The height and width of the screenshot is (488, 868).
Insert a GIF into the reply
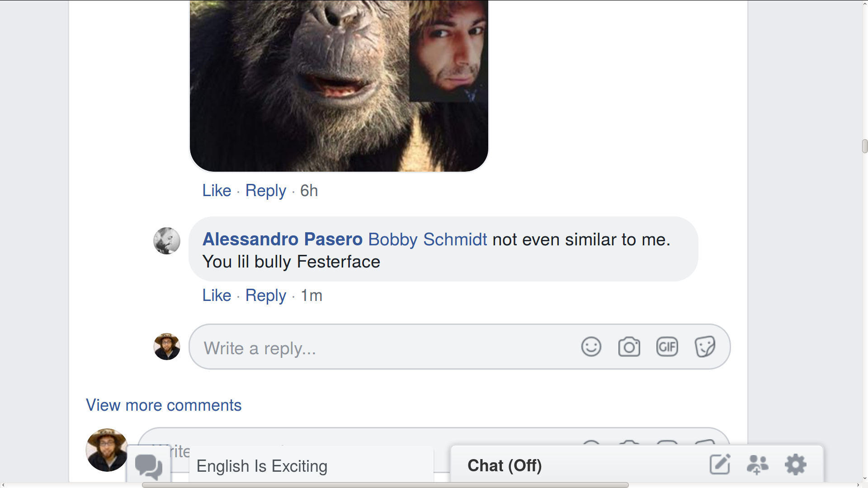coord(667,347)
